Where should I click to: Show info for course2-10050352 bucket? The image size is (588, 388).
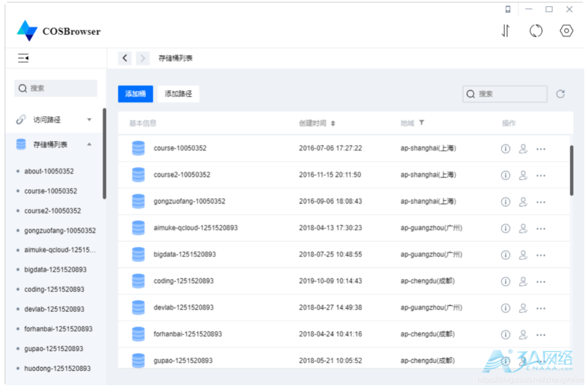pos(505,175)
